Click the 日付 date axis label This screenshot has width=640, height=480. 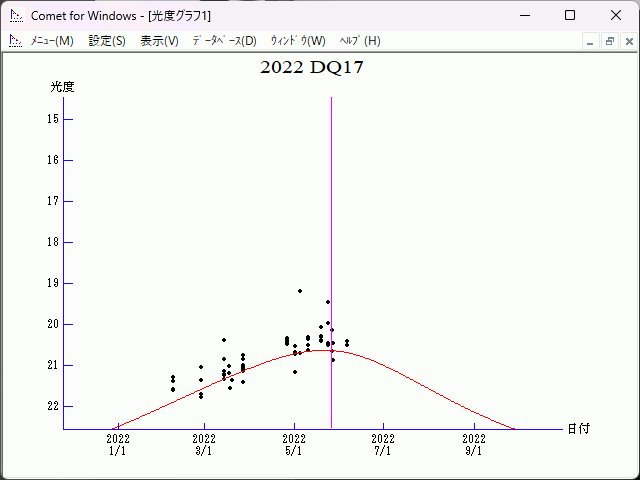[x=578, y=428]
